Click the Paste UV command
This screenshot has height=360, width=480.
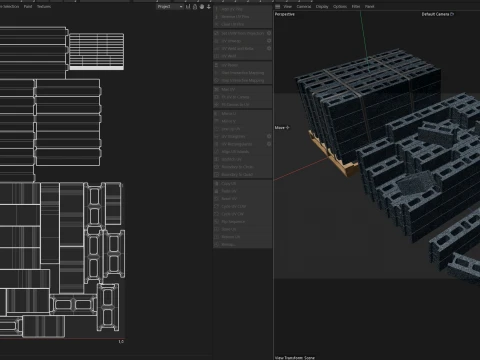[x=243, y=191]
